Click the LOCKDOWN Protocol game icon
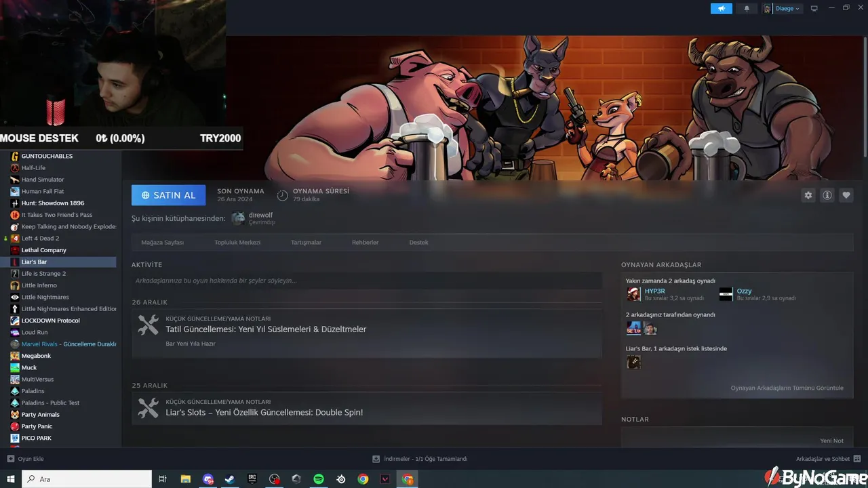Image resolution: width=868 pixels, height=488 pixels. (15, 321)
